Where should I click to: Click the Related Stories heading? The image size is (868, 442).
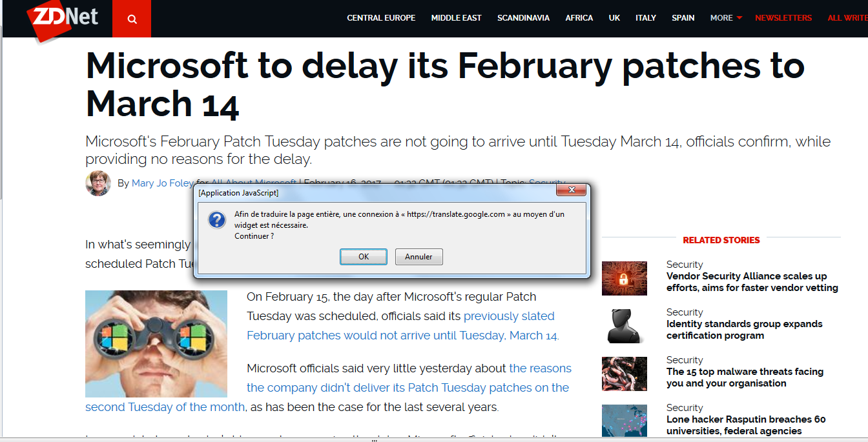point(721,240)
